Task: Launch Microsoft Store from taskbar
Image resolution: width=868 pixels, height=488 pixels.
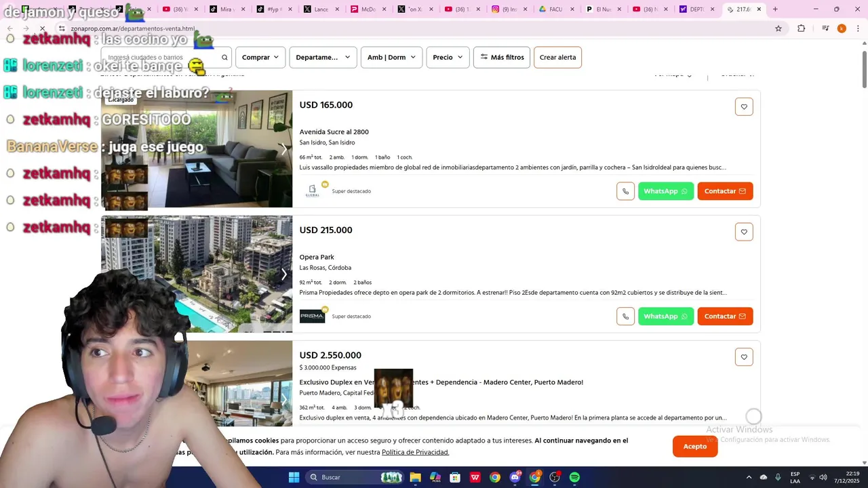Action: pos(455,477)
